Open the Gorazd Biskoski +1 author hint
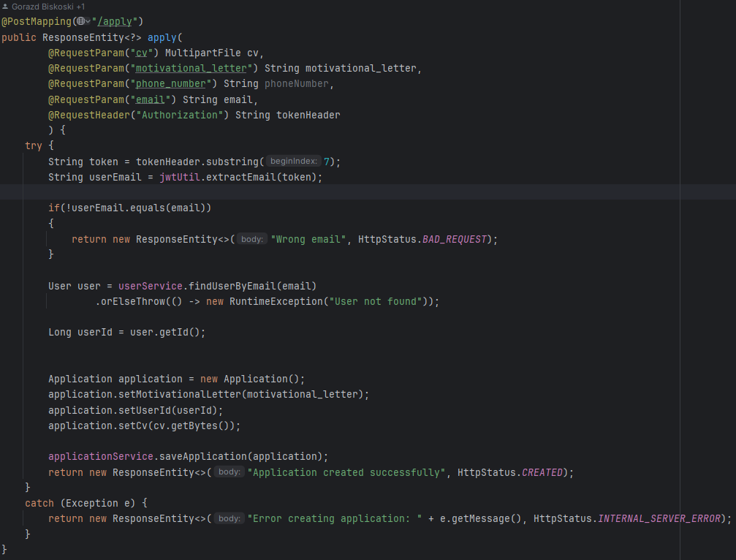Screen dimensions: 736x560 tap(48, 6)
